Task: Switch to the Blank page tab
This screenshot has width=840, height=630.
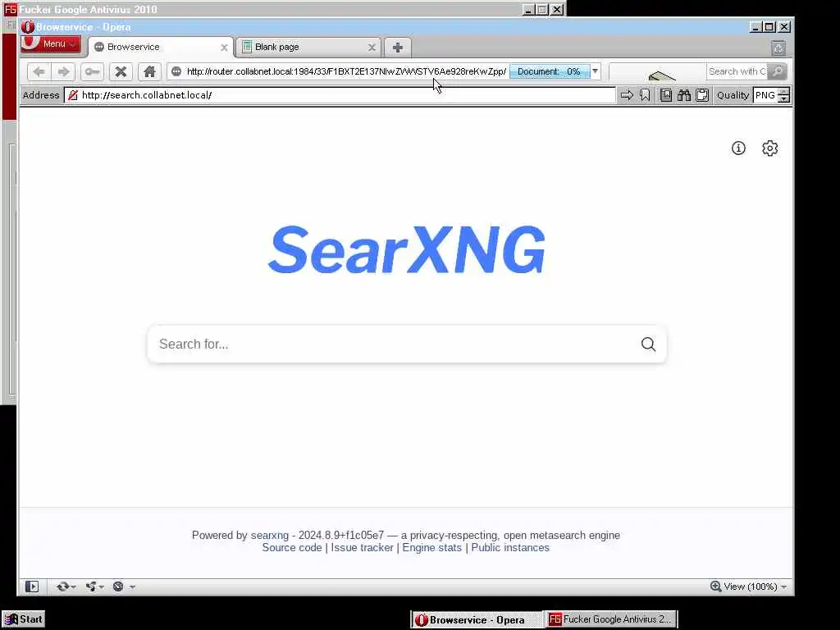Action: [308, 47]
